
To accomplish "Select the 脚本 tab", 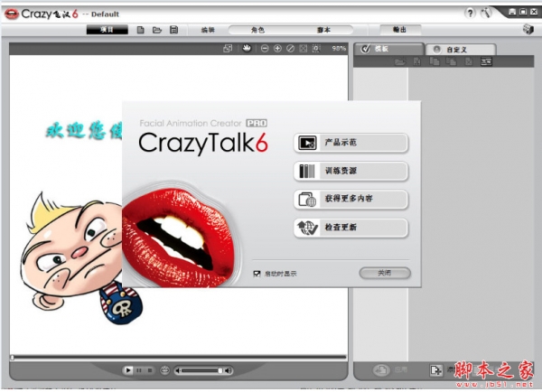I will point(323,30).
